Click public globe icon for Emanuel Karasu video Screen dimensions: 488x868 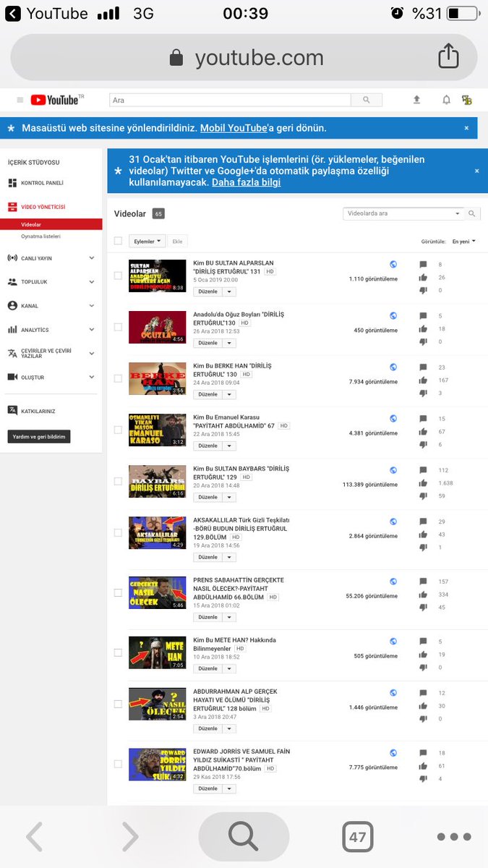click(x=393, y=419)
